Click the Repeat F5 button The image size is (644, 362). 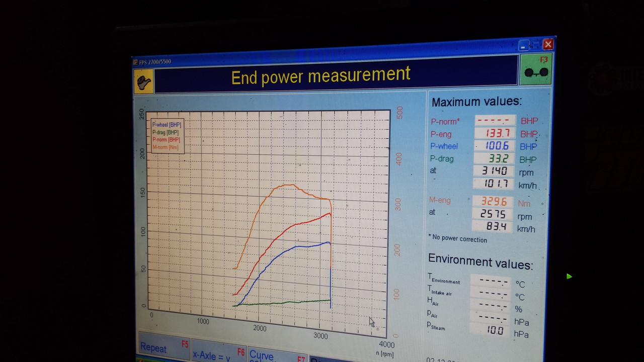164,346
